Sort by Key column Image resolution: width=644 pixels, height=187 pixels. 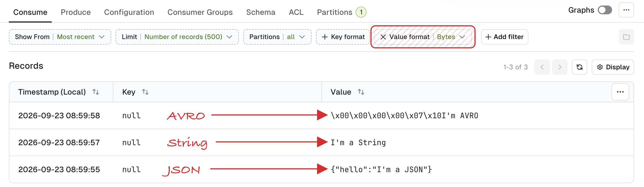point(145,92)
